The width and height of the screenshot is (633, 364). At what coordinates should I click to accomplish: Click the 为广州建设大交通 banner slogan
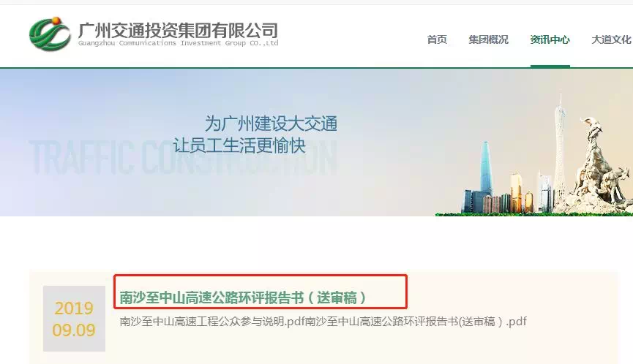pos(271,124)
